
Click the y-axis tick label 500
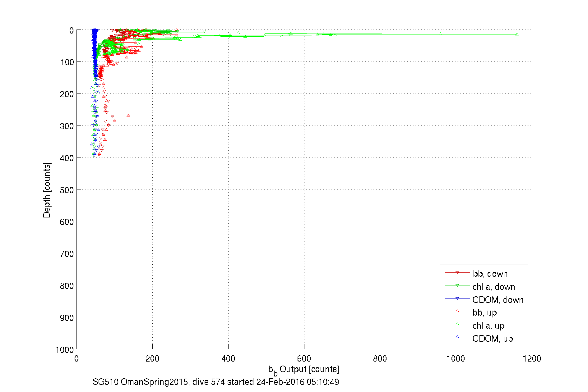67,190
